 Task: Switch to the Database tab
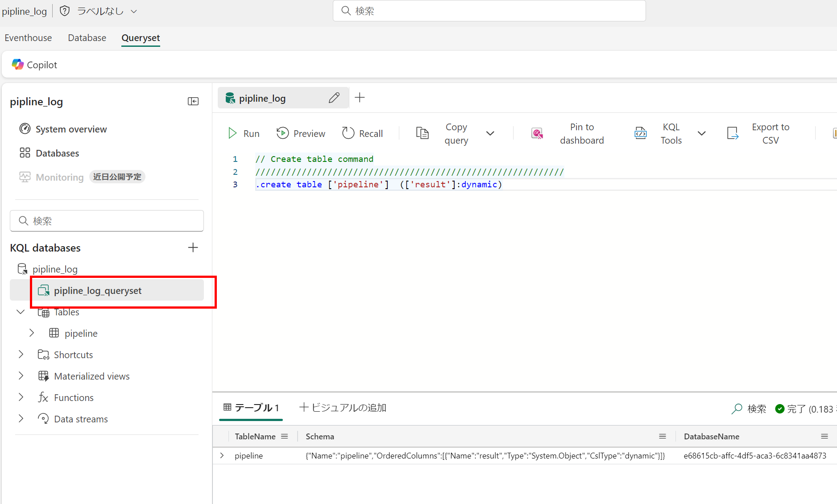pos(87,38)
